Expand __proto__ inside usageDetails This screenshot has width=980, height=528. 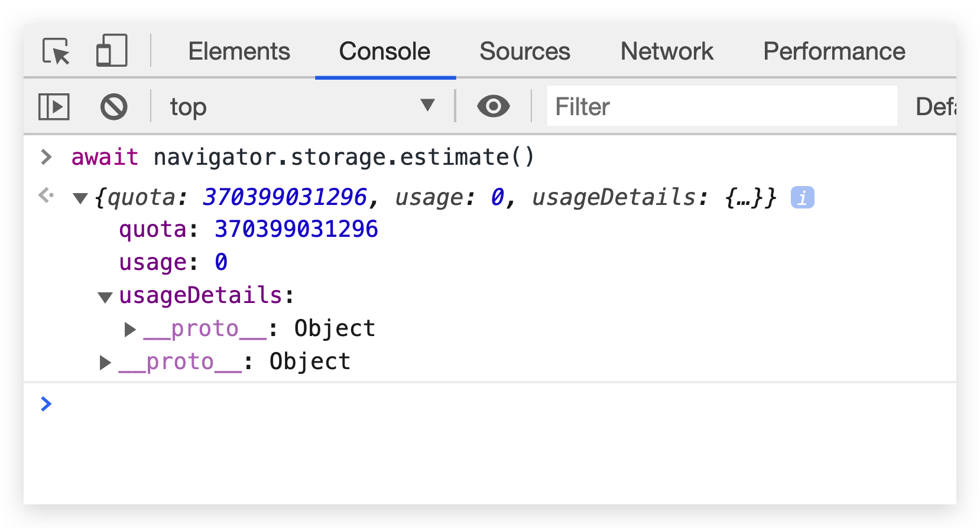[x=130, y=330]
